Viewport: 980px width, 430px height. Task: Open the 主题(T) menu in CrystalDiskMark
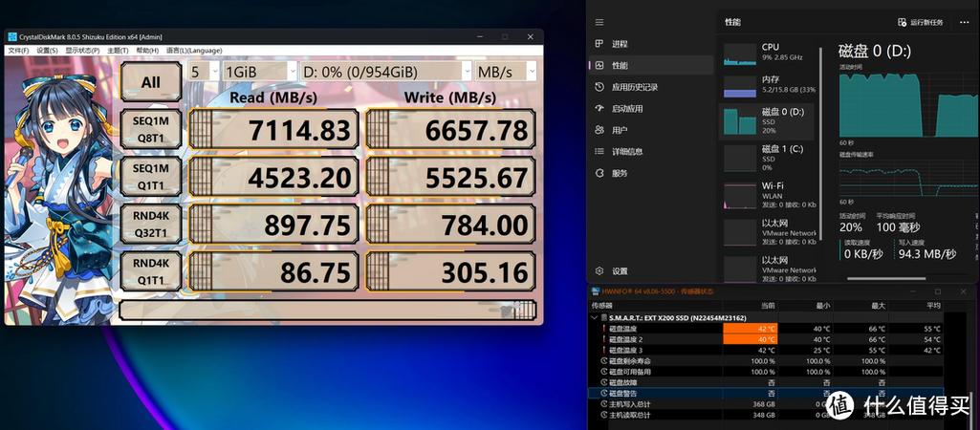[x=118, y=51]
